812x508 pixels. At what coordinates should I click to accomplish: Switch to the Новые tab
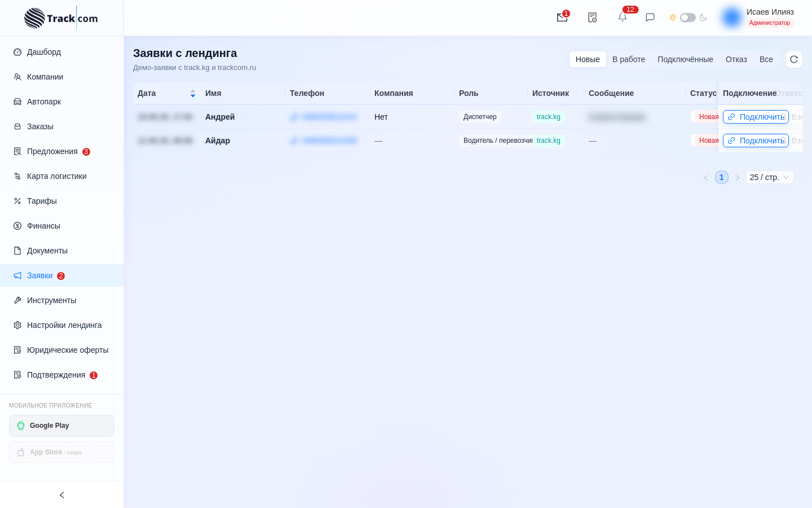588,59
